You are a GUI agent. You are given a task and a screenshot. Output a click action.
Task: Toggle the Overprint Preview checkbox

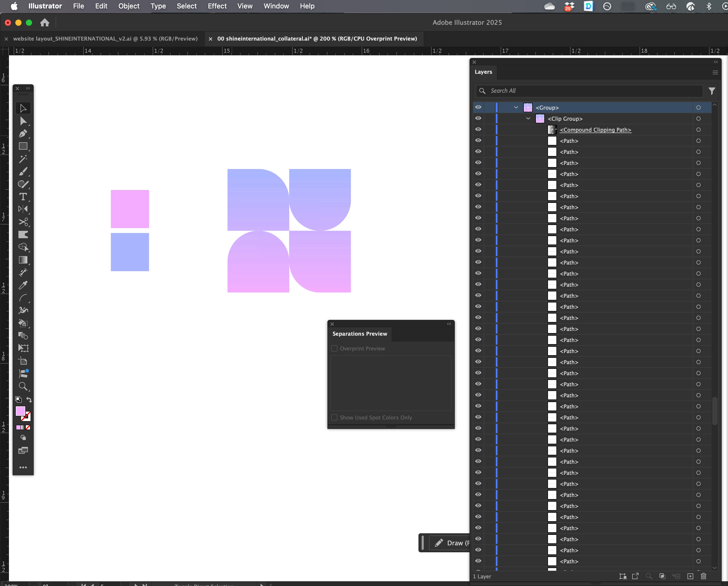[x=334, y=348]
